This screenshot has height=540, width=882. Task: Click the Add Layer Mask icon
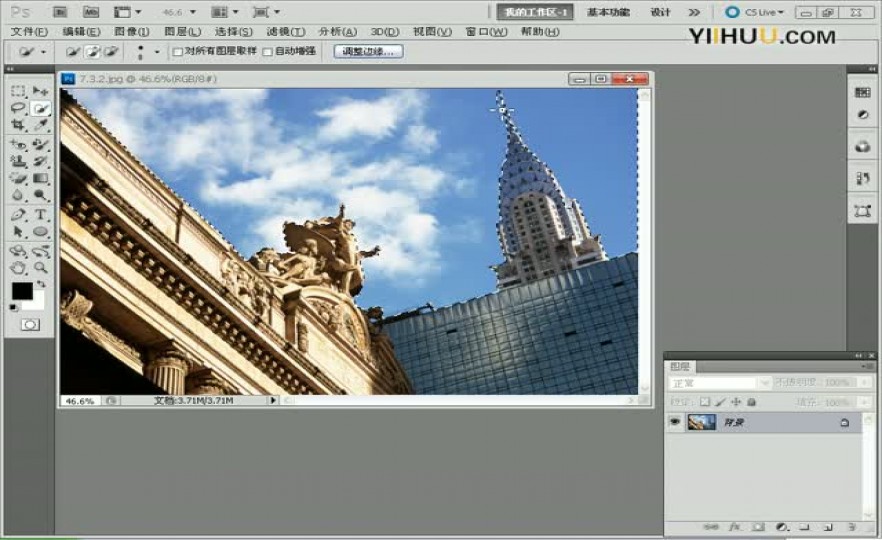point(758,527)
